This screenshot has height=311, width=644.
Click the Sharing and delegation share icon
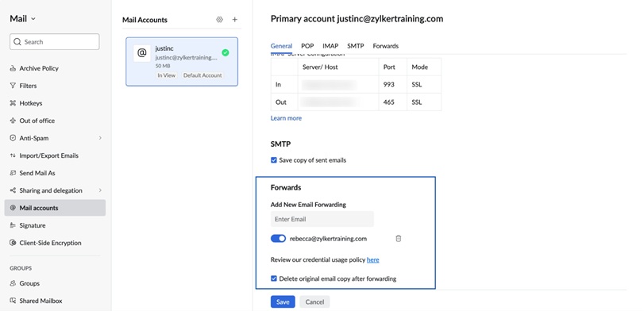[x=13, y=190]
